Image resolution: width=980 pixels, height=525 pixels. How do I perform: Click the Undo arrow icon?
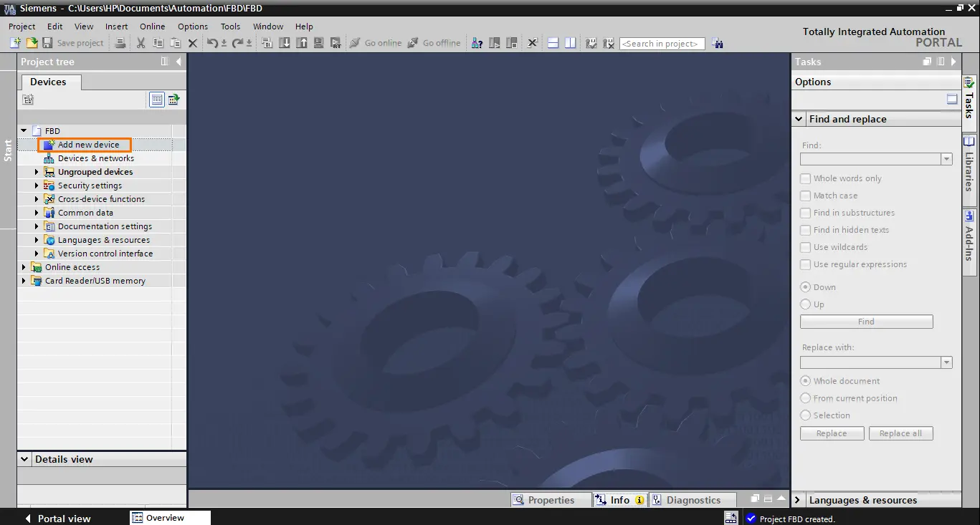(212, 43)
